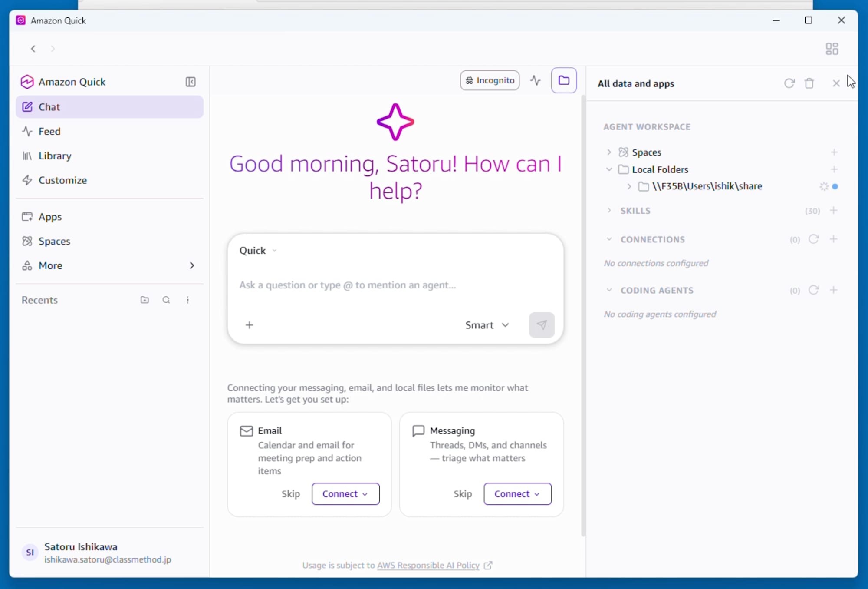Expand Spaces in Agent Workspace tree
This screenshot has width=868, height=589.
(609, 152)
